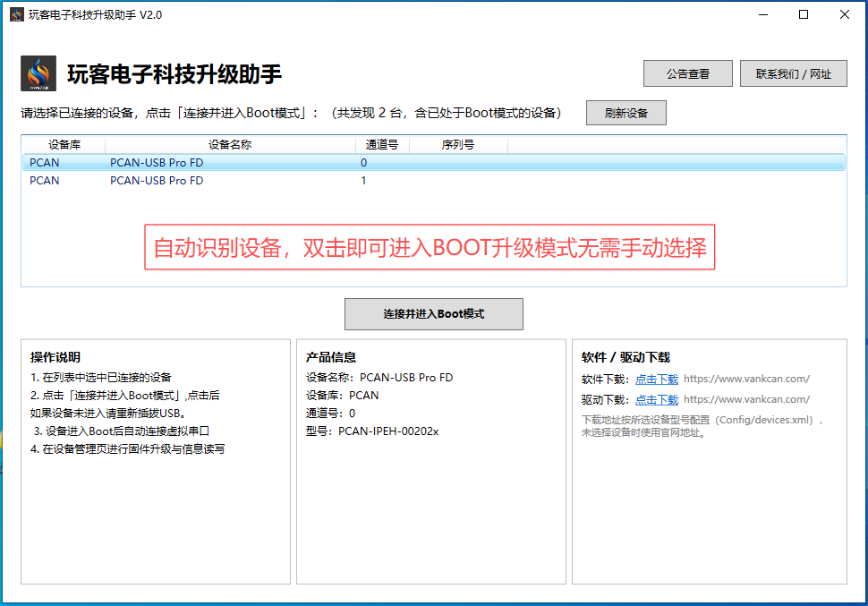The image size is (868, 606).
Task: Open 联系我们 / 网址 contact button
Action: click(793, 73)
